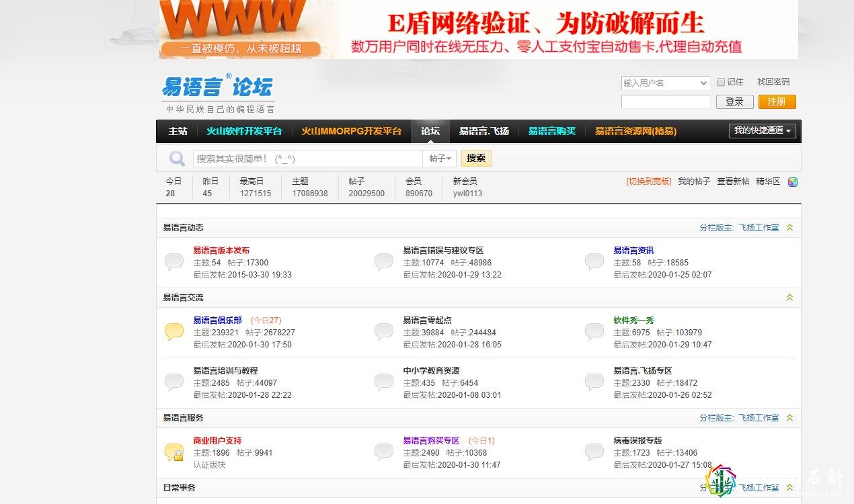Click the yellow 易语言俱乐部 bubble icon
The width and height of the screenshot is (854, 504).
174,331
